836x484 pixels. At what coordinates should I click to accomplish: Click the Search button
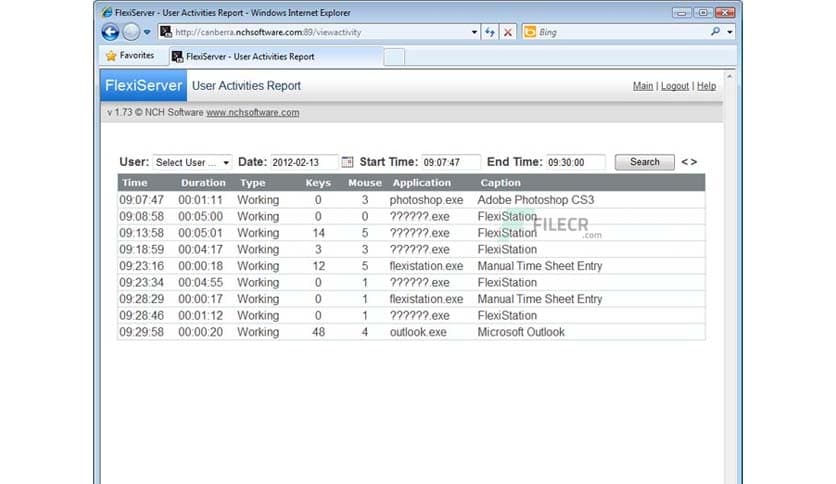coord(645,162)
